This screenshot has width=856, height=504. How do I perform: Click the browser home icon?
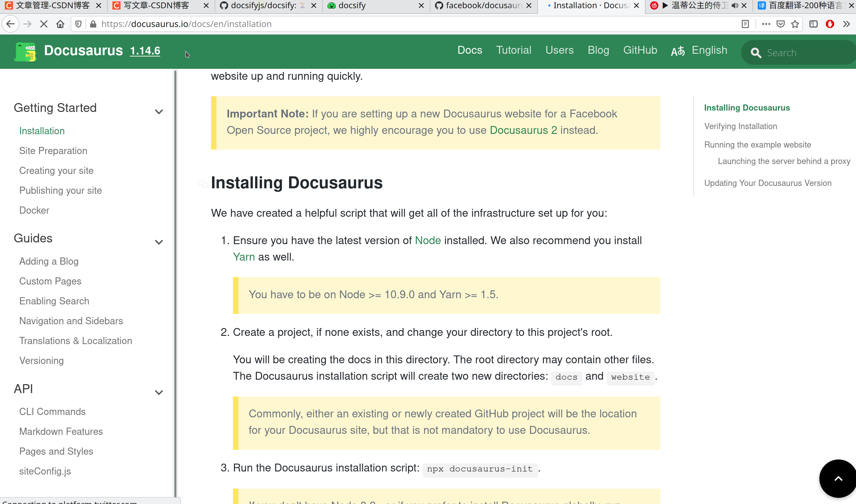(60, 24)
